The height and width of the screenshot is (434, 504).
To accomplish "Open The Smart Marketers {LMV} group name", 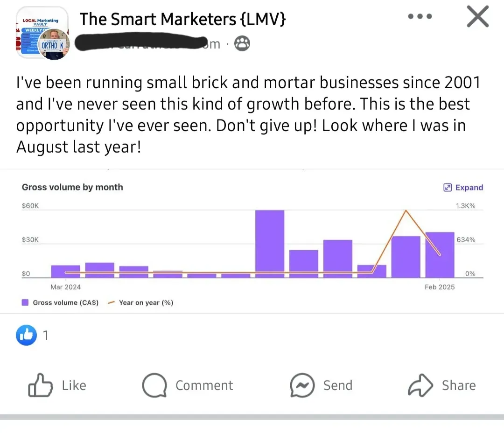I will click(x=182, y=19).
